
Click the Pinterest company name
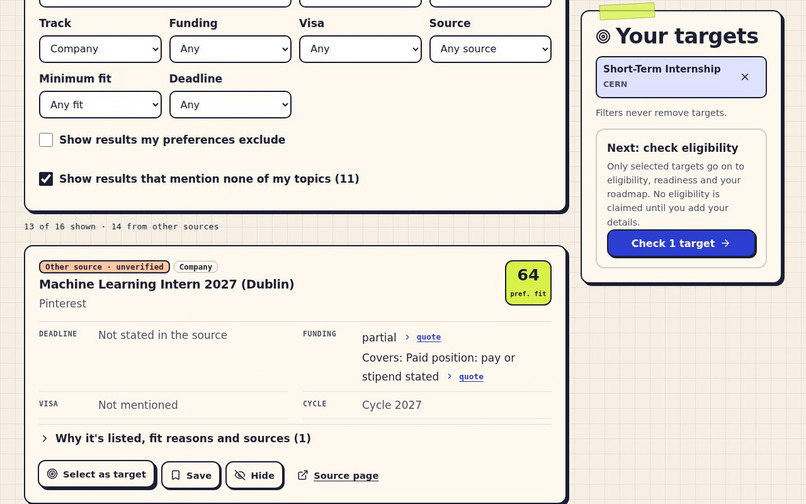(x=63, y=303)
